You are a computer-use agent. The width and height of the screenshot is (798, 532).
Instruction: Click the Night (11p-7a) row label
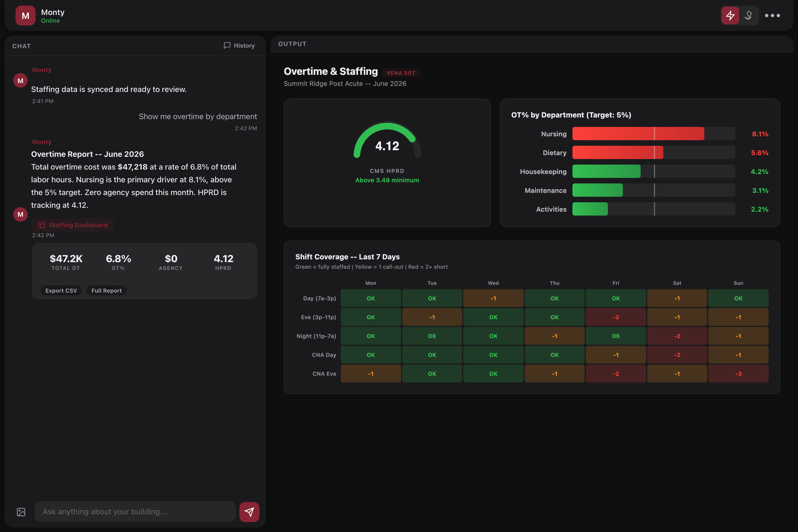click(316, 336)
